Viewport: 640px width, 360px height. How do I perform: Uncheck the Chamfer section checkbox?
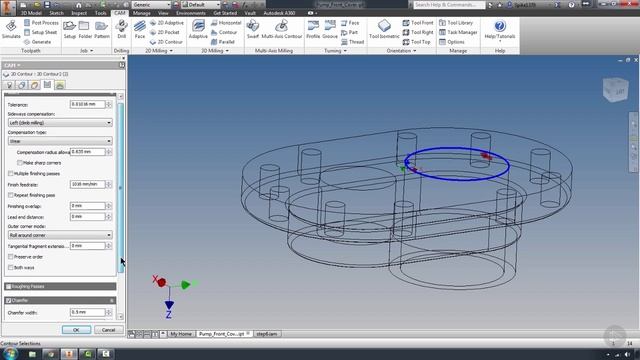(8, 300)
